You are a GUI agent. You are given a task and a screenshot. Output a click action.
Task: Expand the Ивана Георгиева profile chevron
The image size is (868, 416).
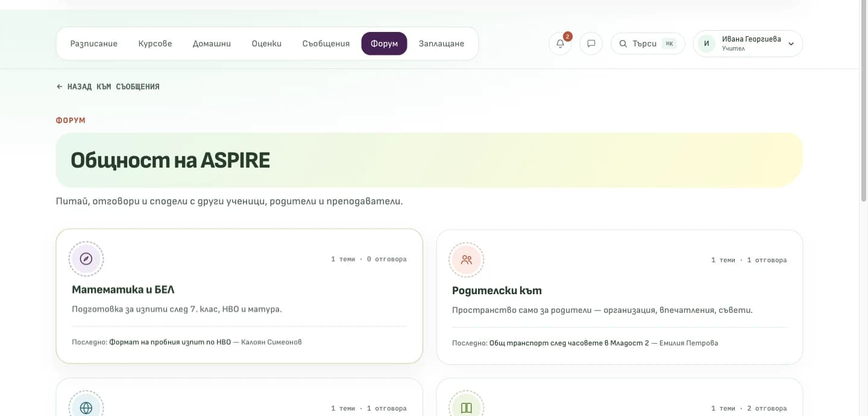click(x=791, y=43)
